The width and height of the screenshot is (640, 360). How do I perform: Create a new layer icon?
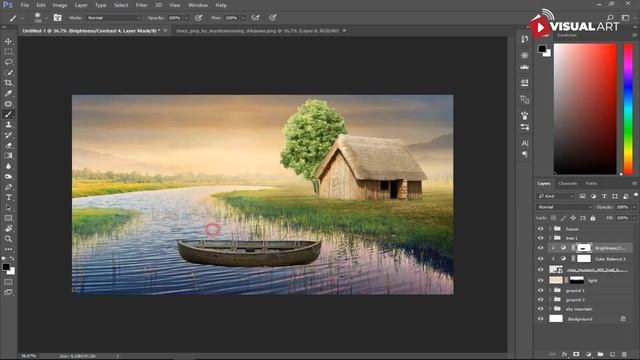(x=612, y=354)
